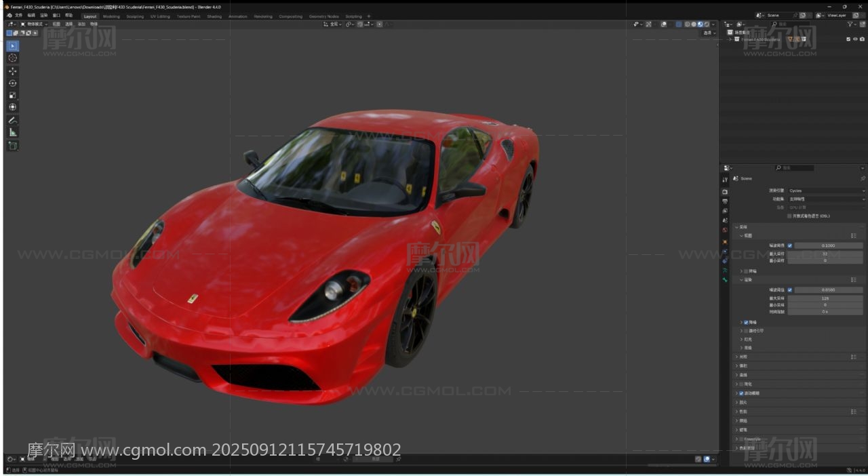Image resolution: width=868 pixels, height=476 pixels.
Task: Switch to rendered viewport shading
Action: point(707,24)
